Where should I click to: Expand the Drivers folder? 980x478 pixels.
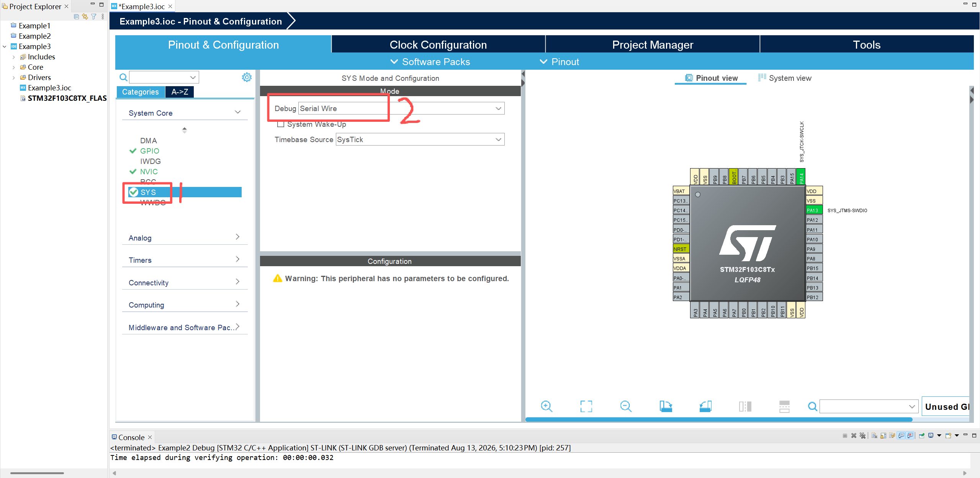coord(14,78)
